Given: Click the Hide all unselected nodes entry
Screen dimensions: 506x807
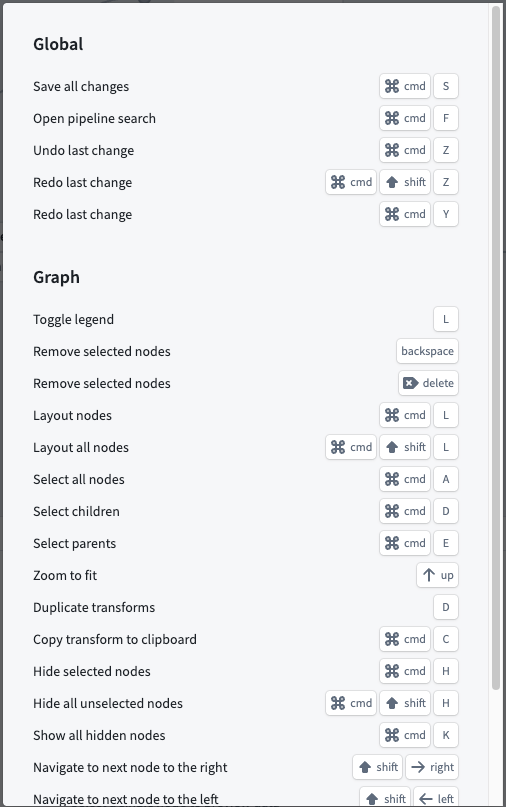Looking at the screenshot, I should (x=108, y=703).
